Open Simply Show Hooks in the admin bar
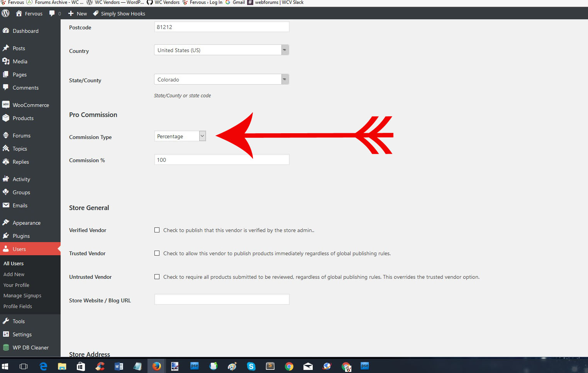This screenshot has width=588, height=373. (119, 14)
